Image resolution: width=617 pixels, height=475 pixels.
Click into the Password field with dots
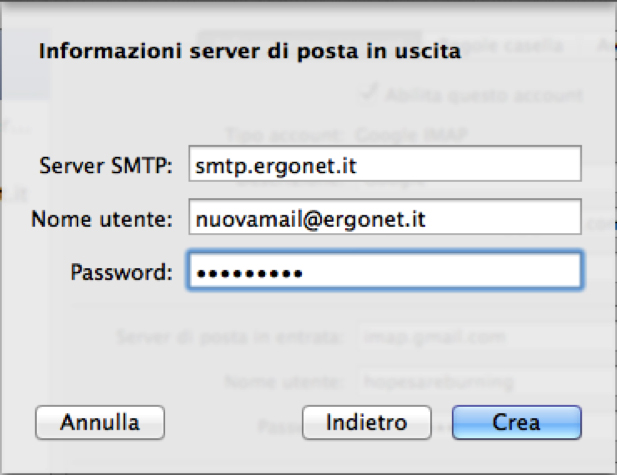(x=384, y=271)
